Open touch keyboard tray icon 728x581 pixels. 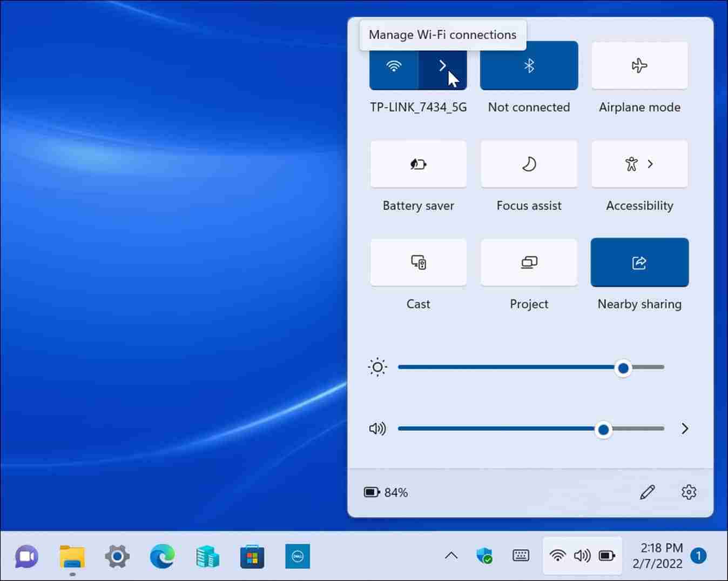[521, 556]
